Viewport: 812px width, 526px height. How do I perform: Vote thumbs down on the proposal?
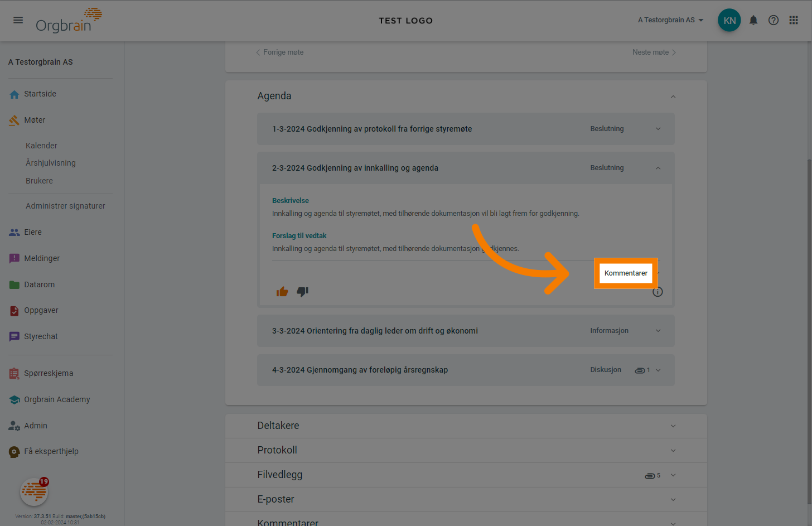click(303, 292)
